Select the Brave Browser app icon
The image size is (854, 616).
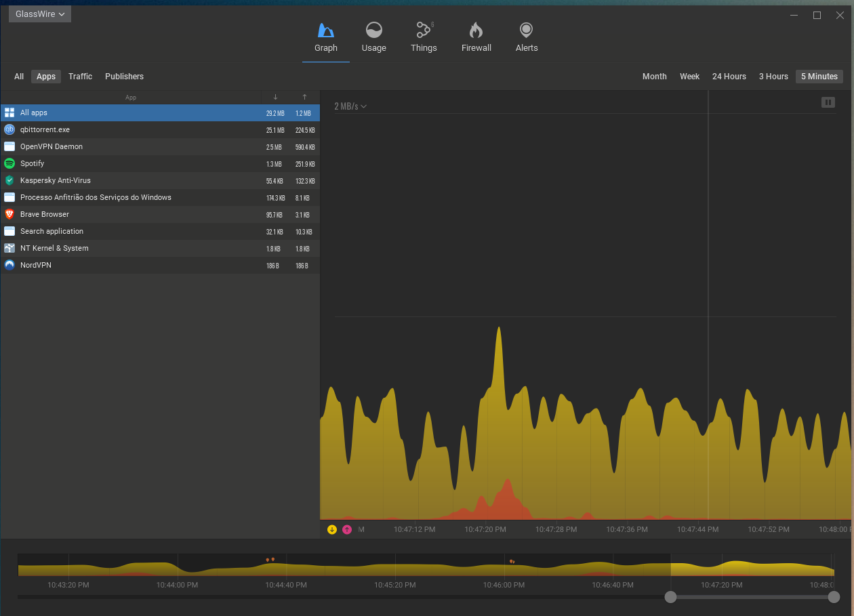[9, 214]
